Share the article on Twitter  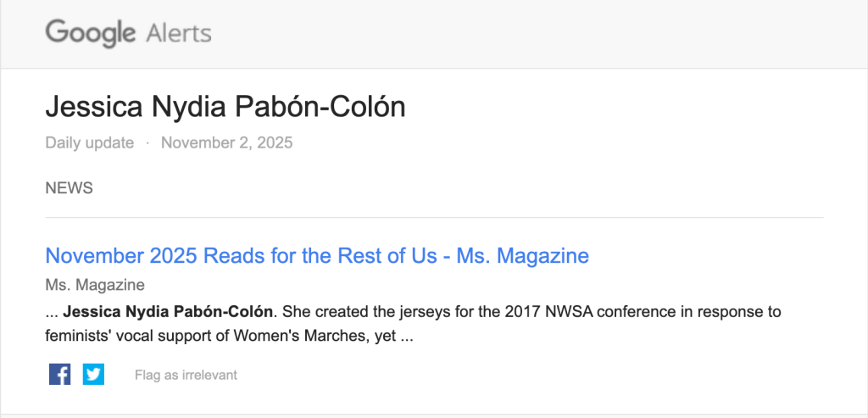point(93,374)
